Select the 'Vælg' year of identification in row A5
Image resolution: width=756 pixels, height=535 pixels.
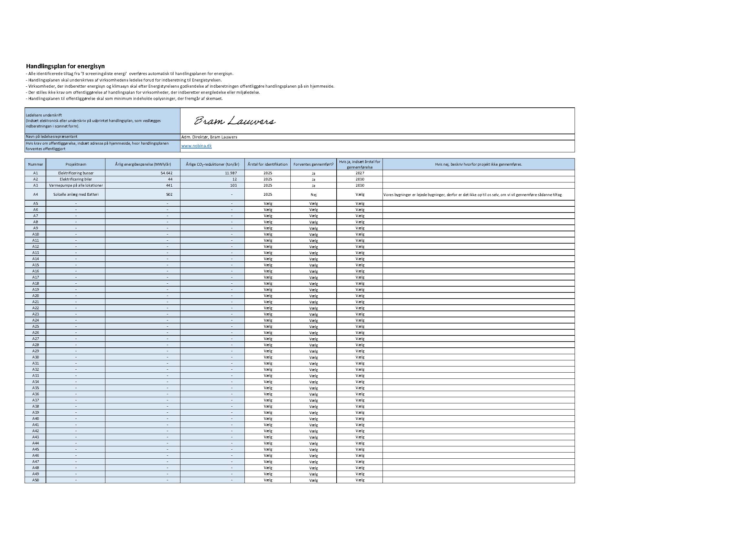coord(268,203)
